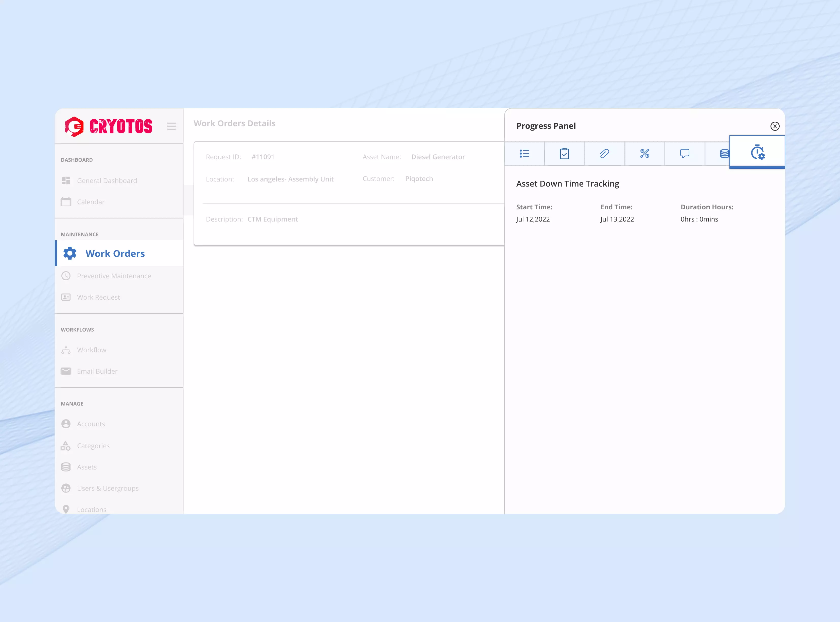This screenshot has height=622, width=840.
Task: Open General Dashboard from sidebar
Action: coord(107,181)
